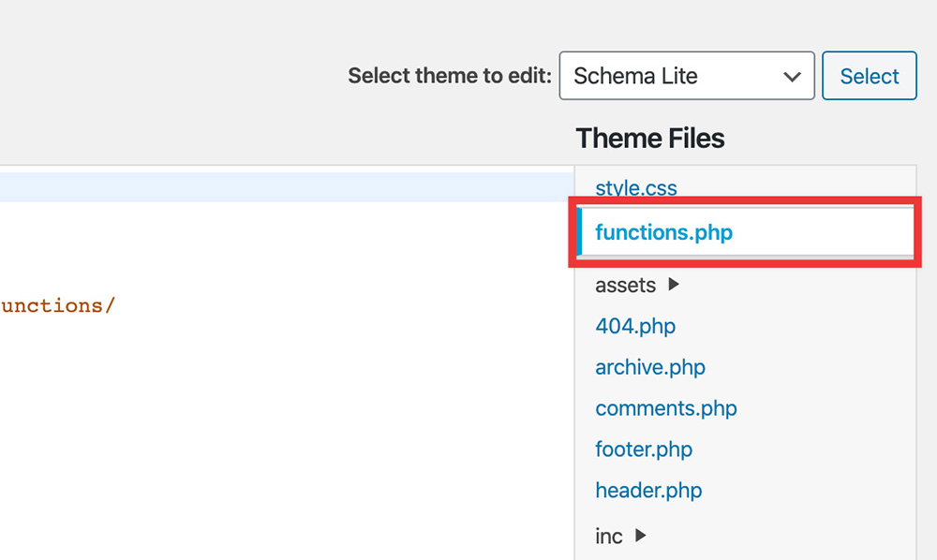
Task: Expand the inc folder disclosure triangle
Action: coord(641,536)
